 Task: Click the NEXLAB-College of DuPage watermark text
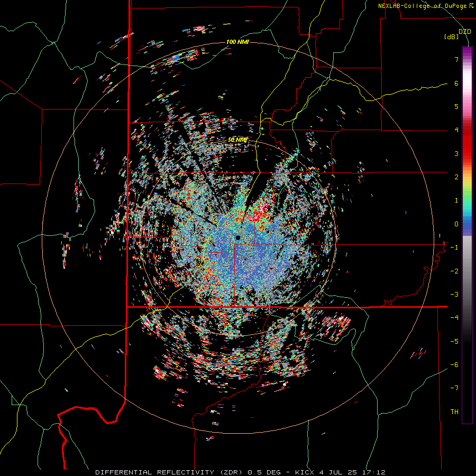[x=426, y=6]
